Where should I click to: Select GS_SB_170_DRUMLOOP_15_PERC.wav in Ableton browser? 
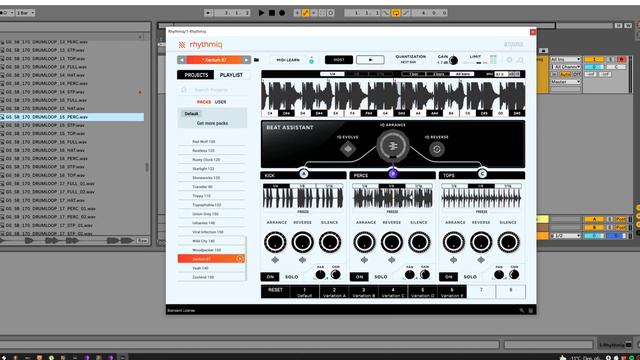[x=72, y=117]
